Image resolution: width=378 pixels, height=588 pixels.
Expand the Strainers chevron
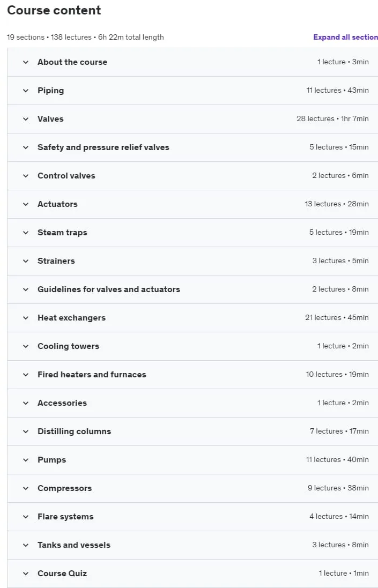(x=26, y=261)
